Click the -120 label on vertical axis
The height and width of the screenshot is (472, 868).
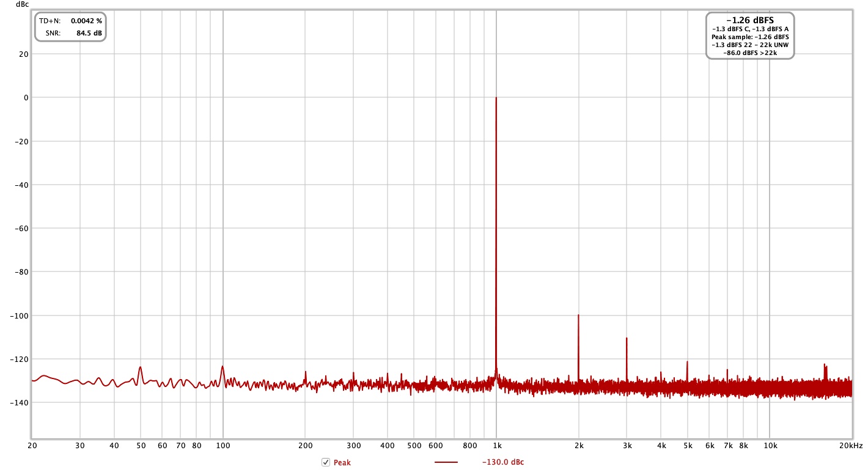(x=21, y=359)
